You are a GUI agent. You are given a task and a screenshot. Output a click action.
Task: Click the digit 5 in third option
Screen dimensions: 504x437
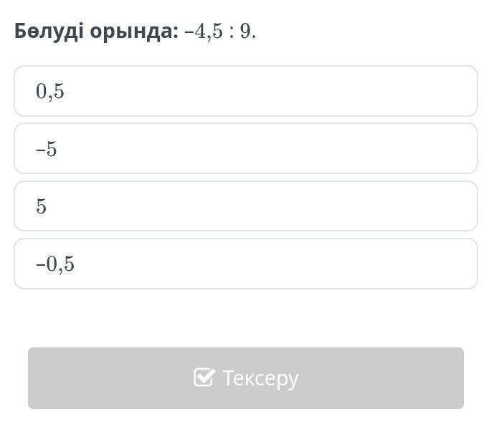(41, 206)
